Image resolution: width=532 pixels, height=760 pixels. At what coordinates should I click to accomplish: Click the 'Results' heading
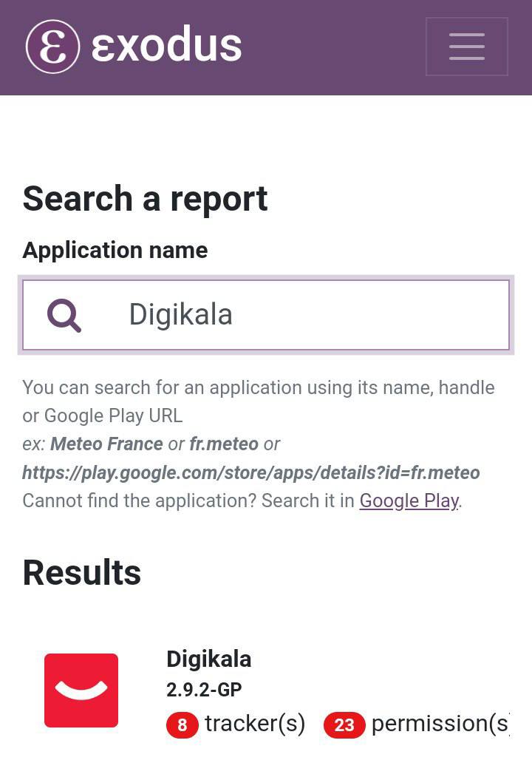[x=81, y=573]
